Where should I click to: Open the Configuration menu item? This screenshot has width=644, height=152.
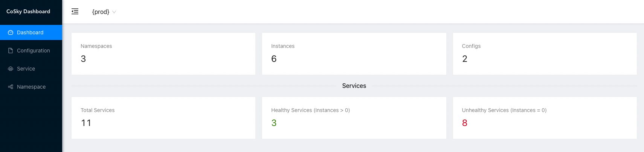point(31,51)
